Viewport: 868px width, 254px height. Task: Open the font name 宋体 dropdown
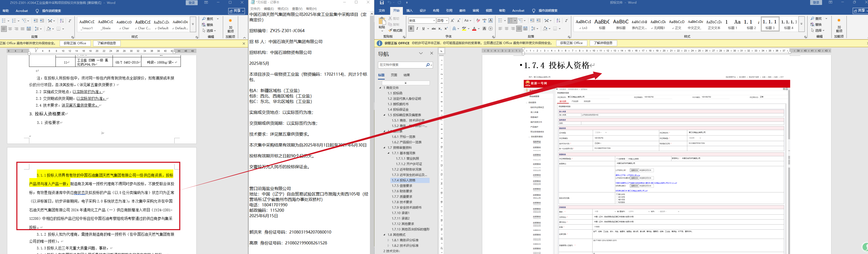tap(434, 20)
